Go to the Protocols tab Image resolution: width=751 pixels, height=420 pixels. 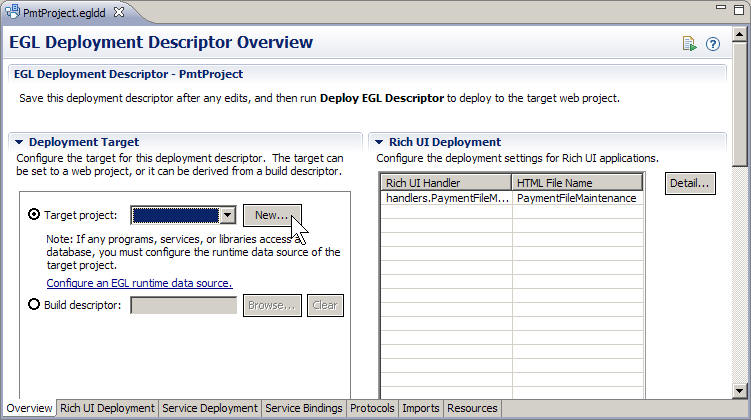[x=372, y=409]
